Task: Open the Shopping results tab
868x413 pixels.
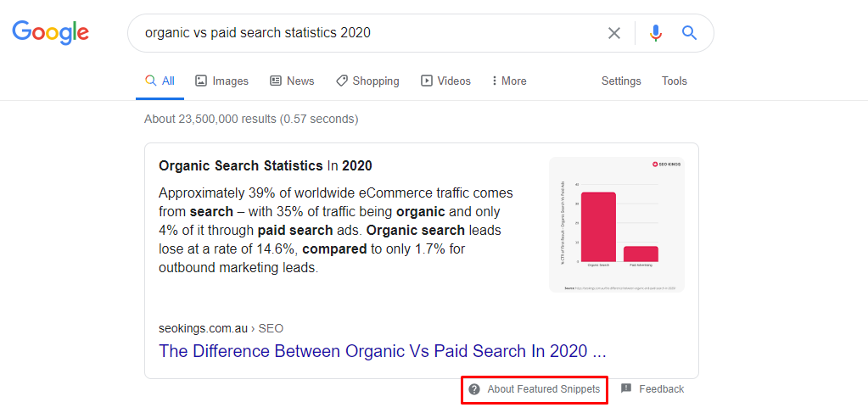Action: (x=367, y=81)
